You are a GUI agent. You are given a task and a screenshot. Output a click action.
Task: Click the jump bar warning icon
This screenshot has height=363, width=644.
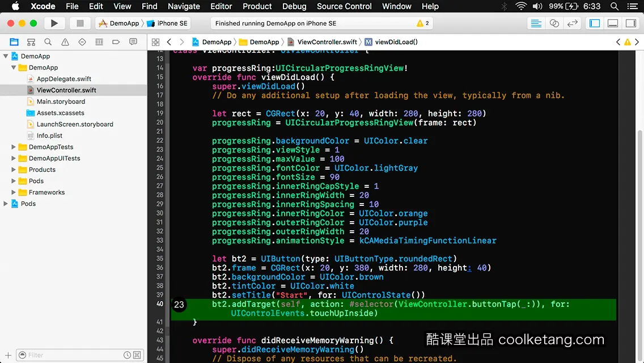tap(628, 42)
